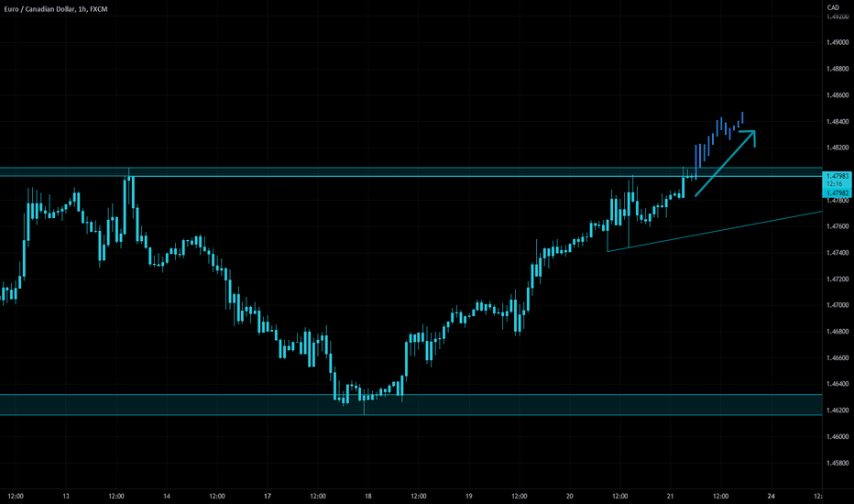The height and width of the screenshot is (504, 854).
Task: Click date label 24 on time axis
Action: pyautogui.click(x=772, y=497)
